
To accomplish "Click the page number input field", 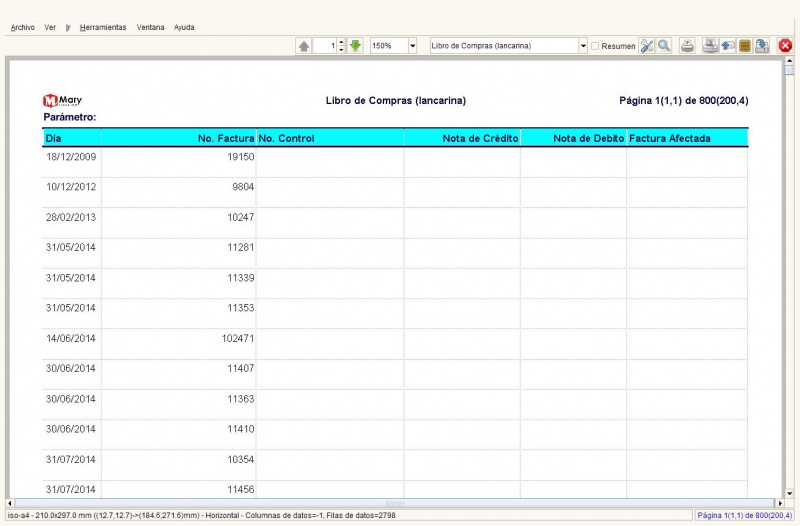I will [325, 46].
